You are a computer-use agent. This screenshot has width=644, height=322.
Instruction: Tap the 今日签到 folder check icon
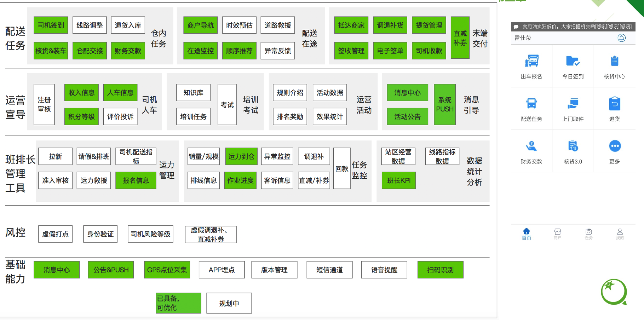(573, 61)
